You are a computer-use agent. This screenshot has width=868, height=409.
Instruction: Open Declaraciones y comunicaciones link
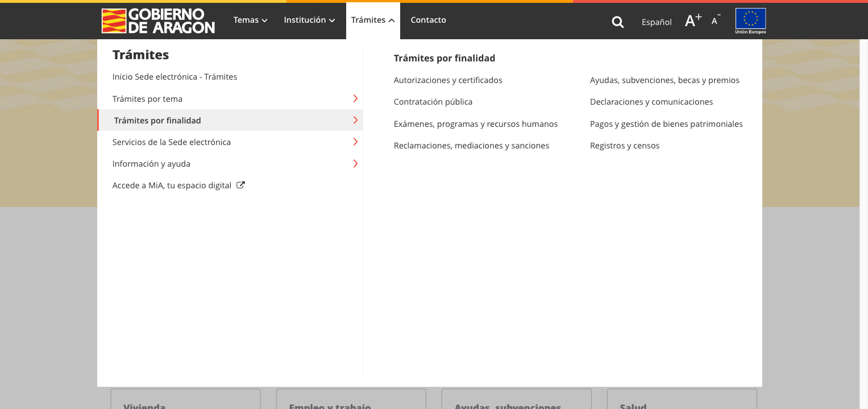click(x=651, y=102)
